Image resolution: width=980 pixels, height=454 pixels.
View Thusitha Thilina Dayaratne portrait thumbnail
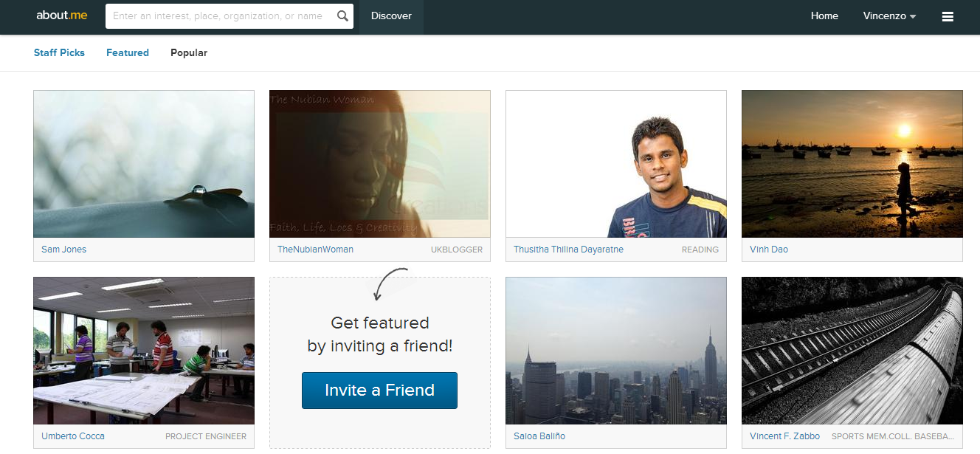[616, 164]
